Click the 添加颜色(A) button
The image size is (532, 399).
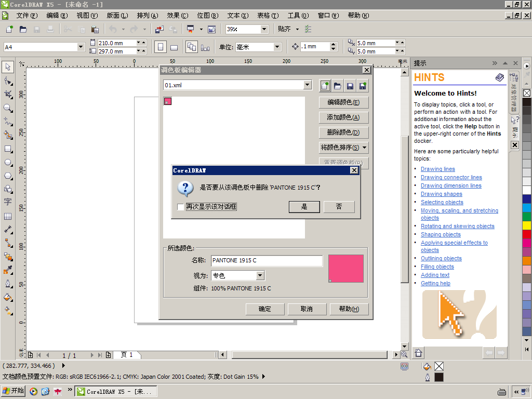(344, 117)
